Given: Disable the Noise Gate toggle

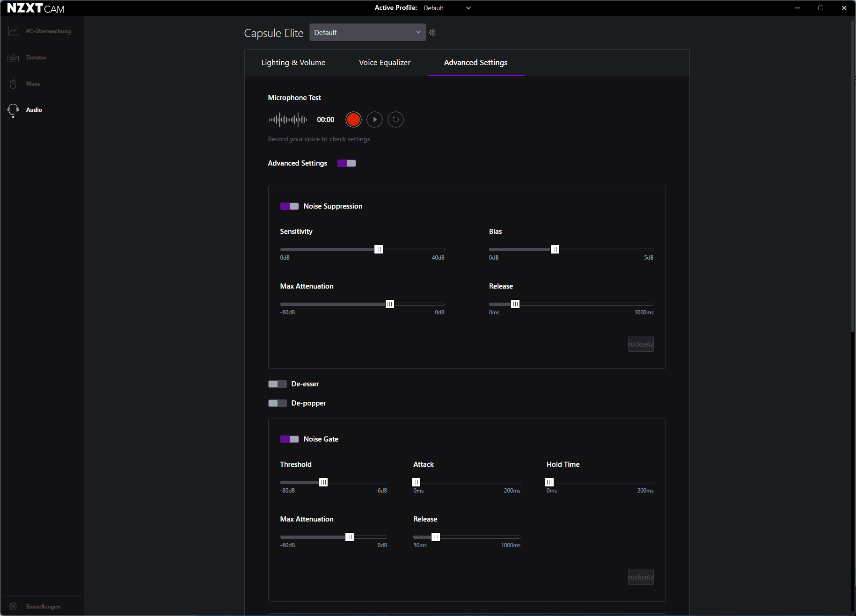Looking at the screenshot, I should 290,439.
